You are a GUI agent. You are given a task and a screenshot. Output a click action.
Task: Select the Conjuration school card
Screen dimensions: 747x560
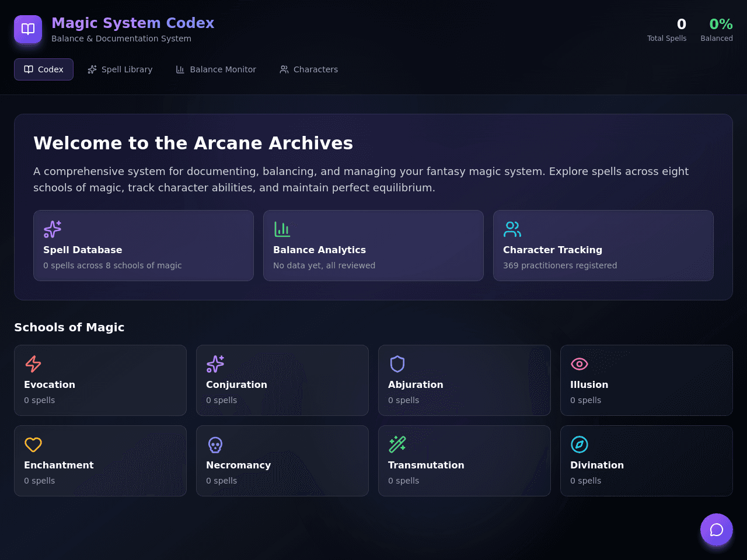coord(282,380)
